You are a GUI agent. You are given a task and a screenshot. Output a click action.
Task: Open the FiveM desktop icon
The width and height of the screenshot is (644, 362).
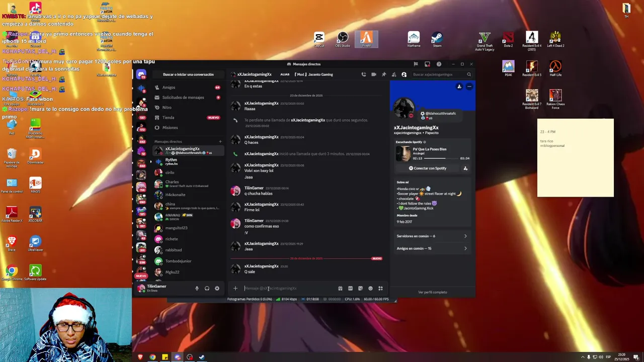tap(366, 40)
